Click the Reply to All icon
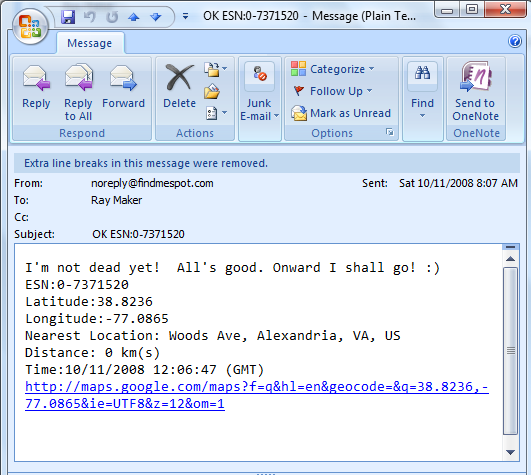 [78, 78]
